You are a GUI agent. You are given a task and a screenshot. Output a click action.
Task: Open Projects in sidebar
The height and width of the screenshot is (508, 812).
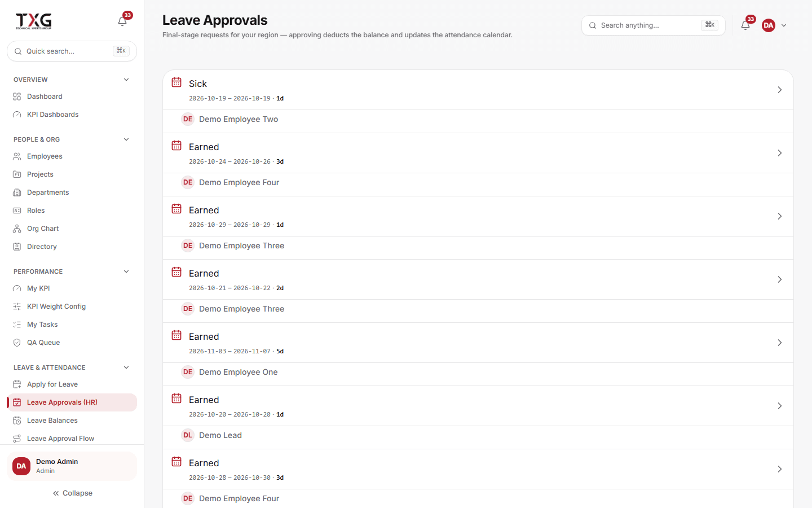(x=72, y=174)
